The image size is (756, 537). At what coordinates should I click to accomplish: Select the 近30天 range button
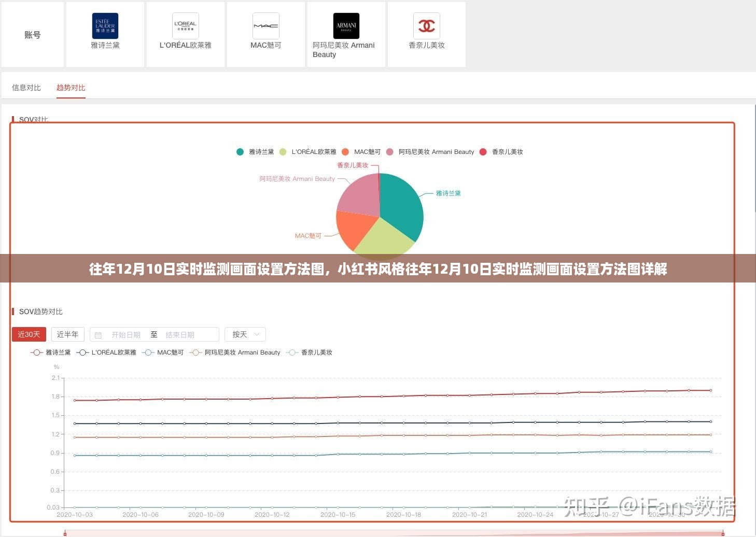tap(29, 334)
